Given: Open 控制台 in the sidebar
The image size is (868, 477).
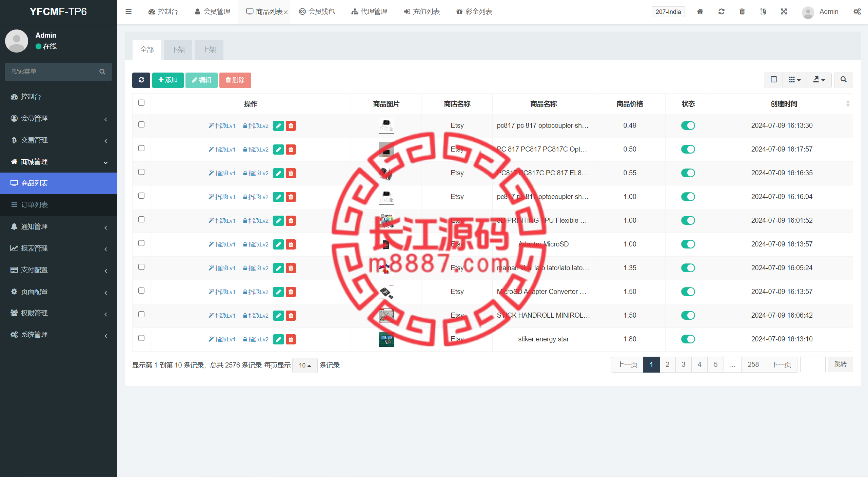Looking at the screenshot, I should point(58,97).
